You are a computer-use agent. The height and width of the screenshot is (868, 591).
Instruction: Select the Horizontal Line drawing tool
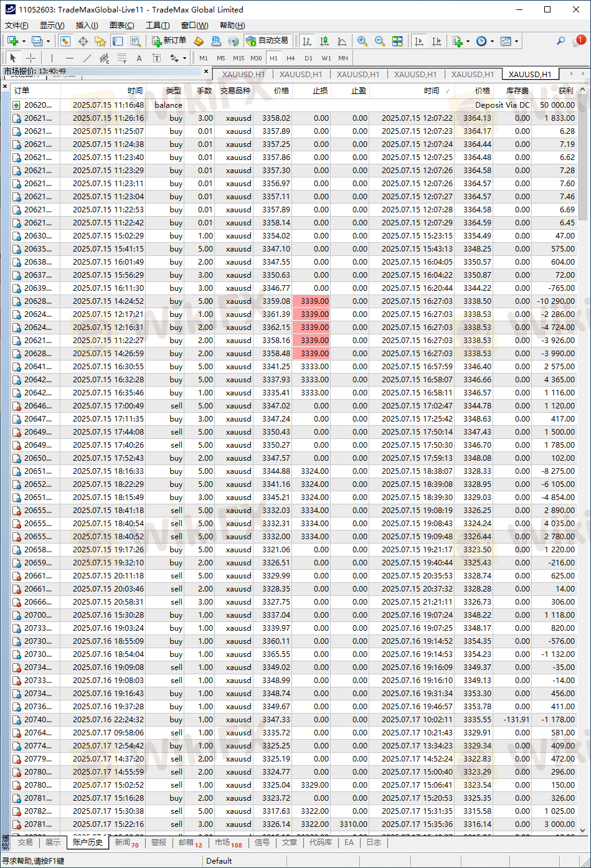[x=69, y=58]
